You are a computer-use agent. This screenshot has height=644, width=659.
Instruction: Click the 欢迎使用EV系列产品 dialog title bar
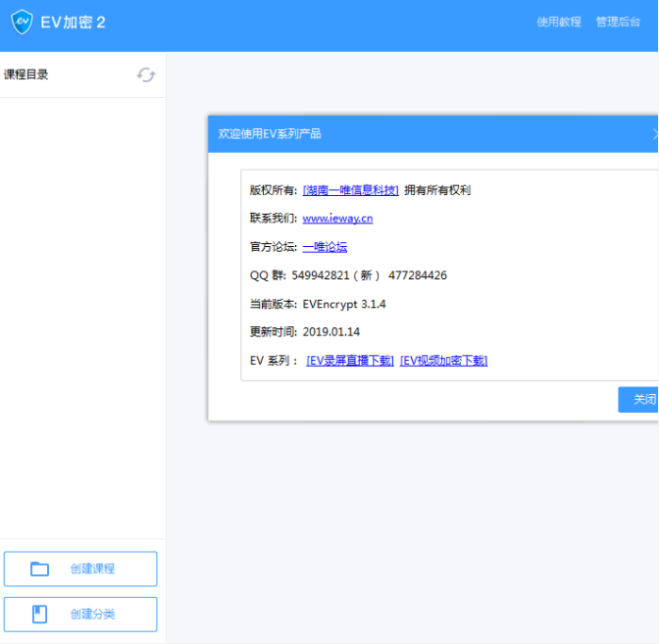[270, 134]
